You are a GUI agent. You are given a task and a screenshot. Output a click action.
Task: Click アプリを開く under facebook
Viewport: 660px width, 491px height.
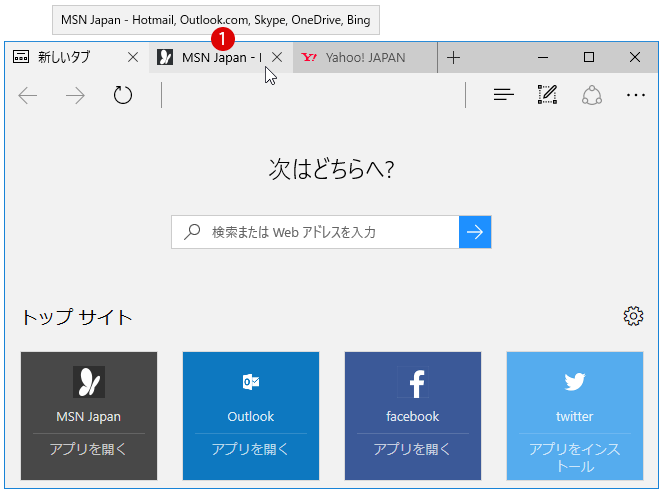pos(412,449)
